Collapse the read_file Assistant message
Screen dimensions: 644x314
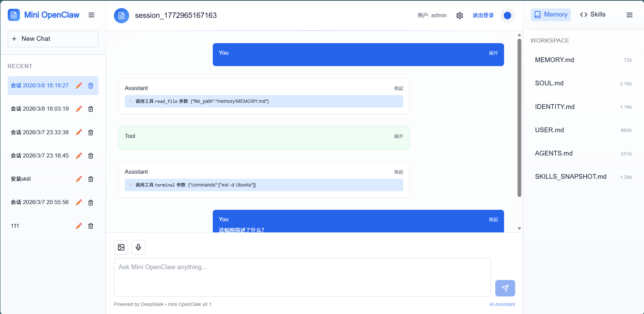(399, 88)
